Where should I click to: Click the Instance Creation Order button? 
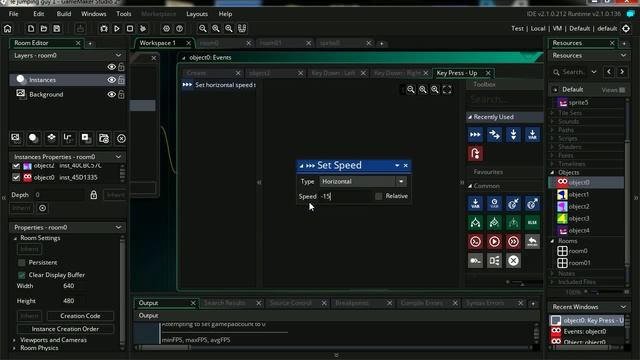pos(65,329)
